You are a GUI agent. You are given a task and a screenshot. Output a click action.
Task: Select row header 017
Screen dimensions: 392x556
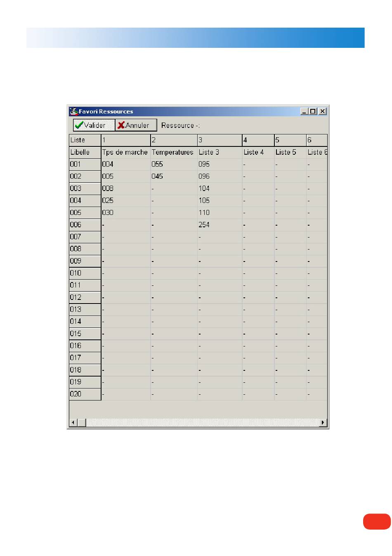click(85, 358)
